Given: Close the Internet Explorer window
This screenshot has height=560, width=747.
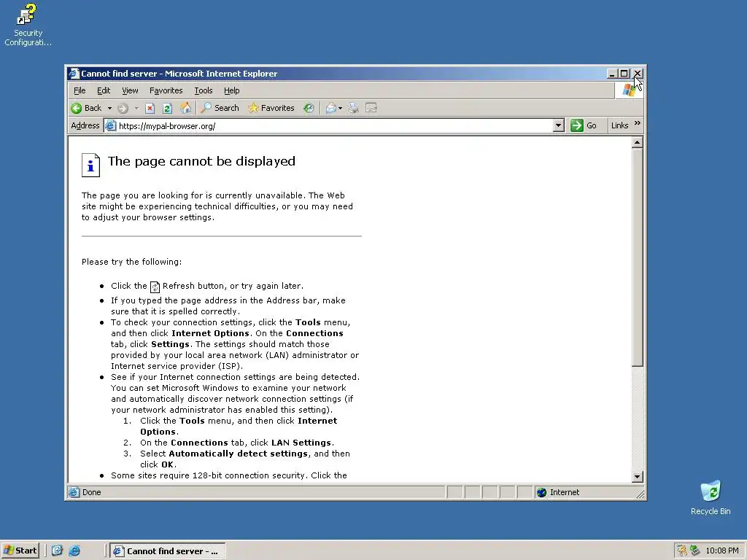Looking at the screenshot, I should tap(638, 74).
